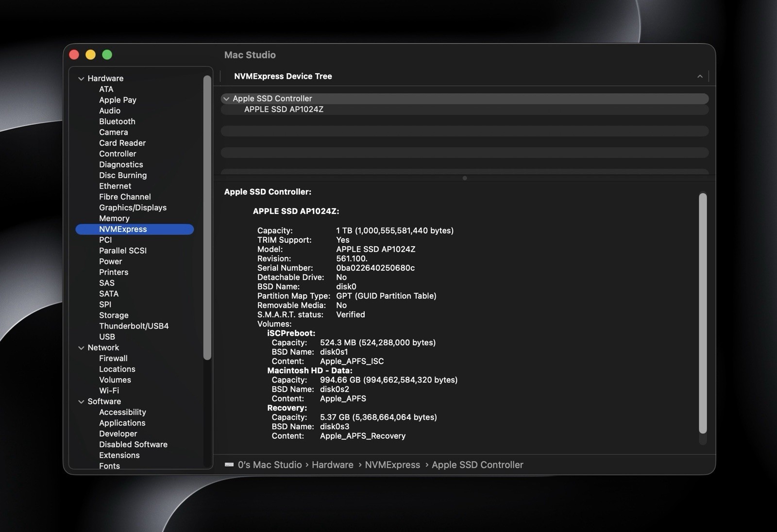777x532 pixels.
Task: Collapse the Software section chevron
Action: pos(81,401)
